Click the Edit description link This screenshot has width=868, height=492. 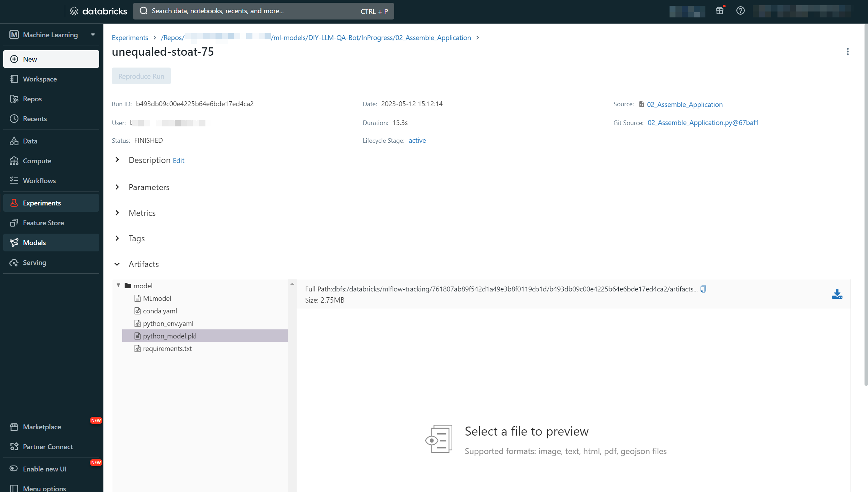pyautogui.click(x=178, y=161)
